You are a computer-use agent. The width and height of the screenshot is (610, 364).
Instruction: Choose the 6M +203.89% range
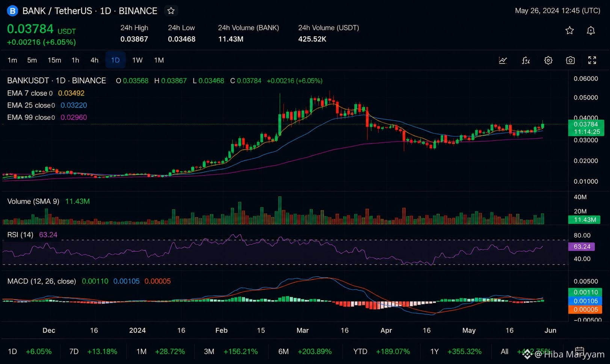(305, 352)
